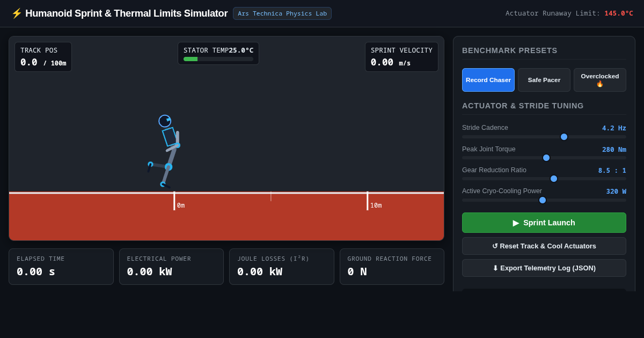The image size is (644, 338).
Task: Click the 25.0°C stator temperature value
Action: (x=241, y=50)
